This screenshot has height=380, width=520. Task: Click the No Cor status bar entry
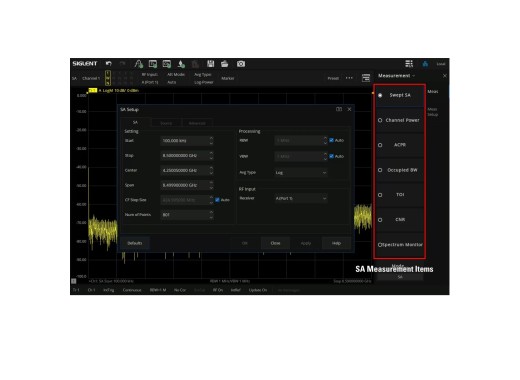point(180,290)
